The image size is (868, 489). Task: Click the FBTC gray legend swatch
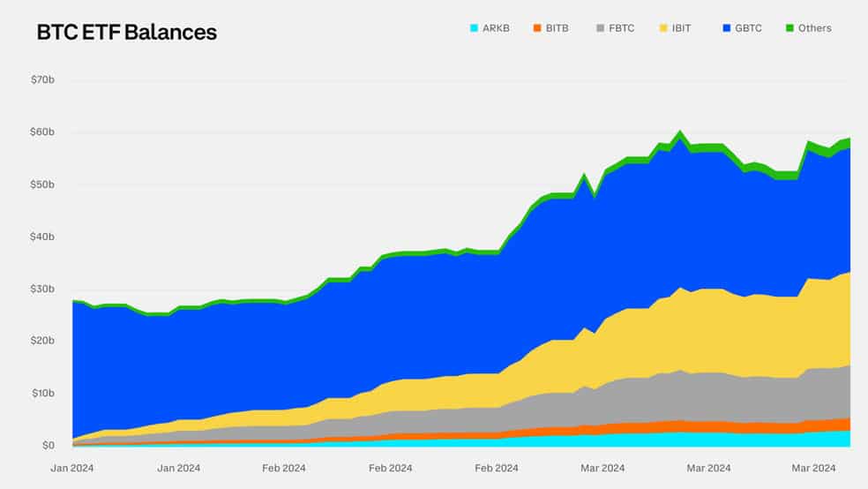tap(600, 28)
